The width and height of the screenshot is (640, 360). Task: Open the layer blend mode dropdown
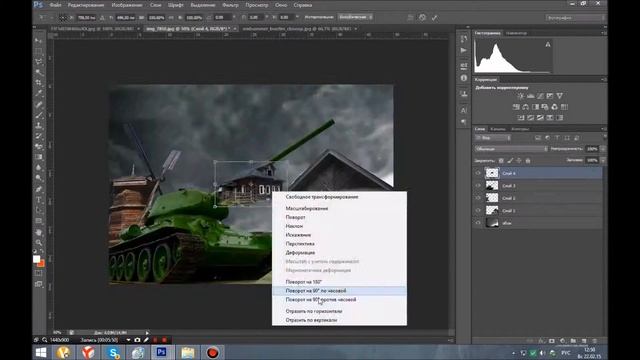click(511, 149)
